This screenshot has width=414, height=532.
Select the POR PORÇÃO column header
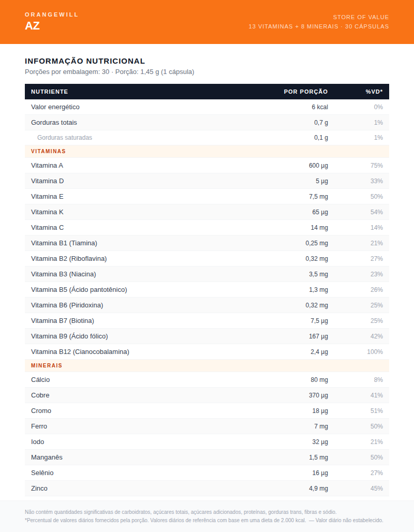point(305,92)
